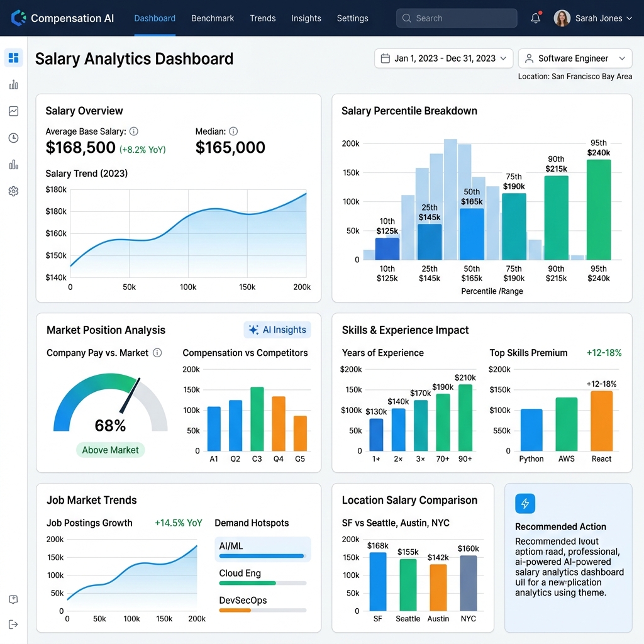Image resolution: width=644 pixels, height=644 pixels.
Task: Click the AI/ML demand progress bar
Action: (263, 556)
